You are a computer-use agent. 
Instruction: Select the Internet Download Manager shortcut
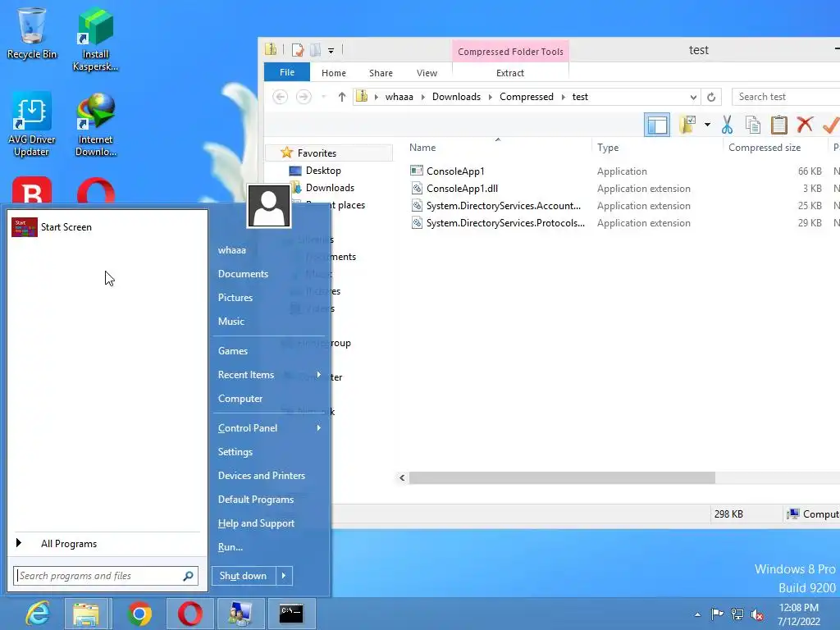tap(95, 125)
